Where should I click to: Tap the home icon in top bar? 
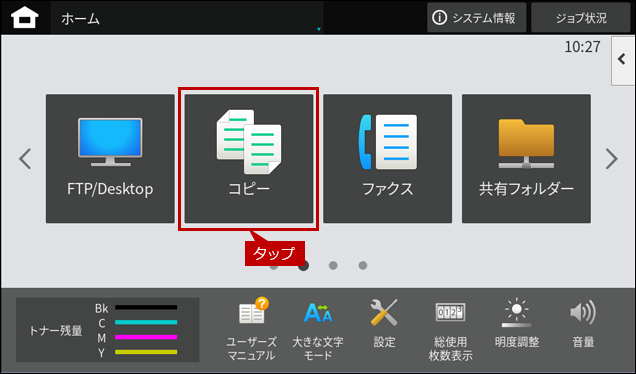(25, 18)
